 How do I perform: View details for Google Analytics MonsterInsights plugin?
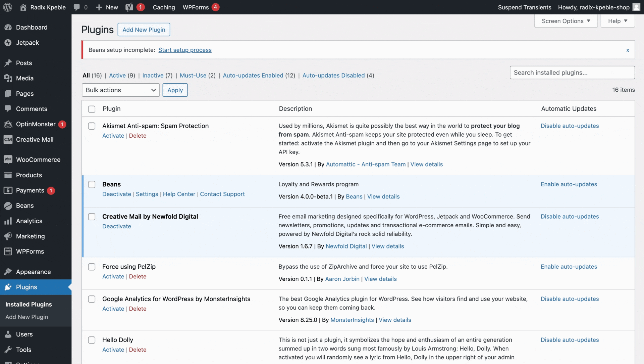click(x=395, y=320)
